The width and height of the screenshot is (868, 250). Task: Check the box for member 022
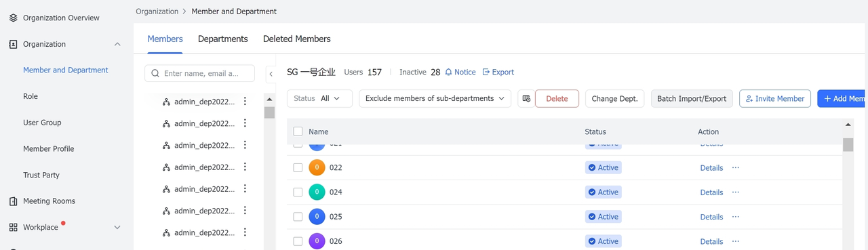(x=298, y=167)
